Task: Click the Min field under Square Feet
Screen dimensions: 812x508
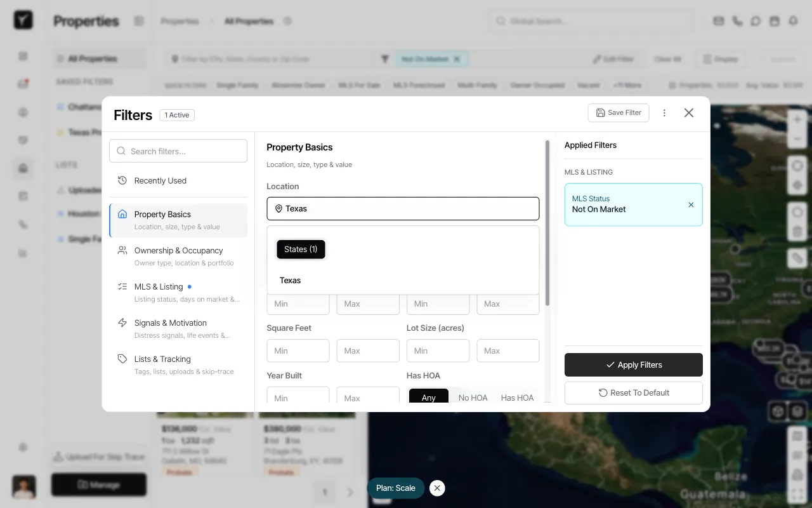Action: click(298, 351)
